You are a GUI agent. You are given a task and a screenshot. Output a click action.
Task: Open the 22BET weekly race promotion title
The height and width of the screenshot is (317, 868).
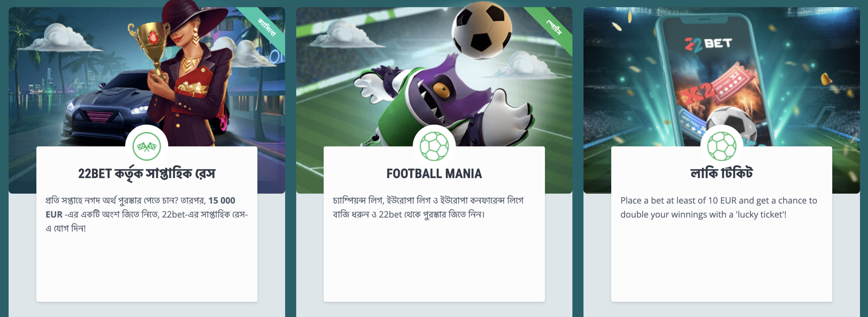pyautogui.click(x=147, y=173)
